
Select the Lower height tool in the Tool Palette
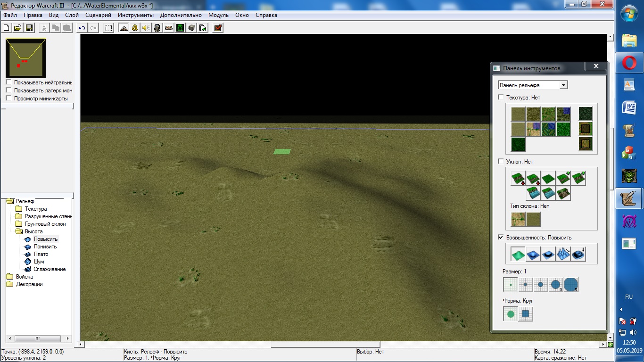coord(533,255)
